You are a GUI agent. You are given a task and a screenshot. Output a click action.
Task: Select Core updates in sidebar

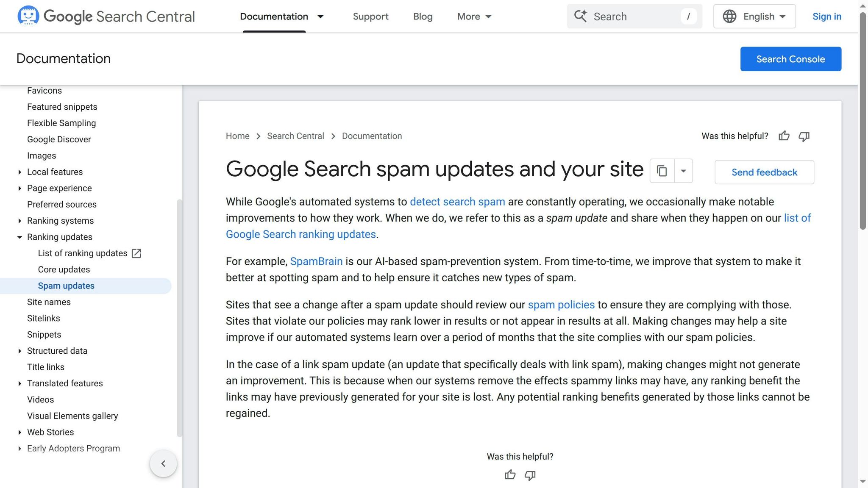64,269
